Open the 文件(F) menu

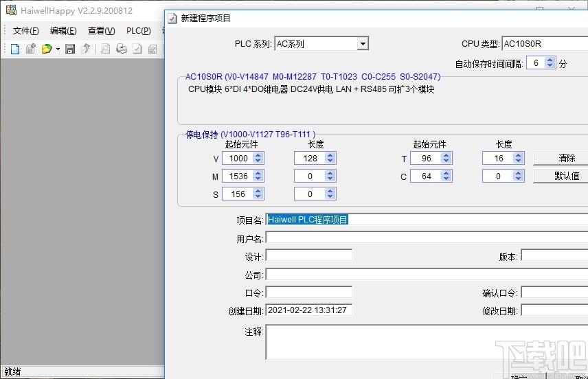pos(25,31)
